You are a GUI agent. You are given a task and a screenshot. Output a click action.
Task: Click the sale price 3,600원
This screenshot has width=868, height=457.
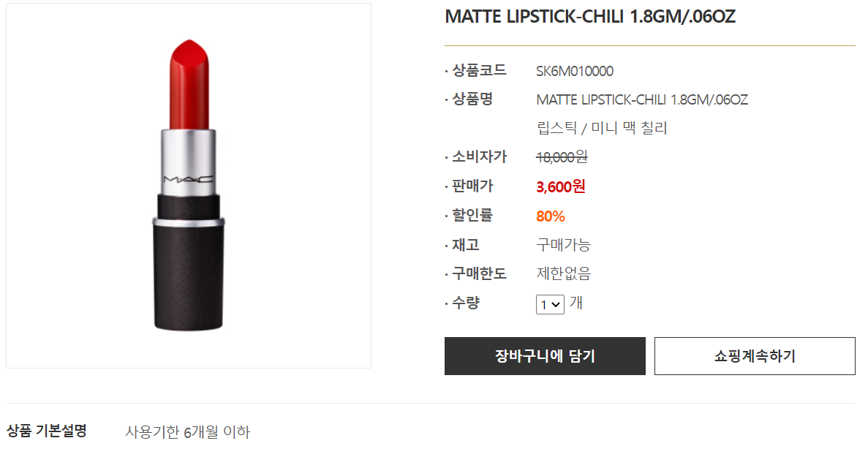coord(560,186)
